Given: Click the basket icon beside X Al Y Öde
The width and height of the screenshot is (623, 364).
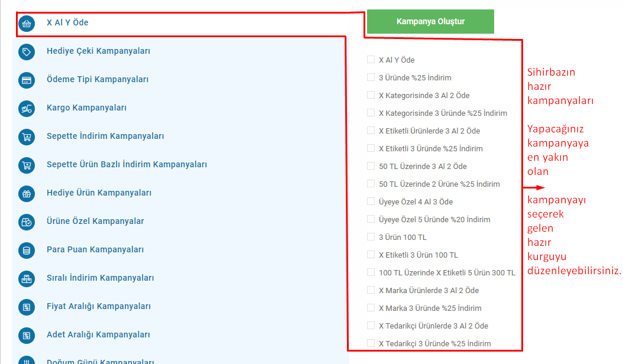Looking at the screenshot, I should pos(27,24).
